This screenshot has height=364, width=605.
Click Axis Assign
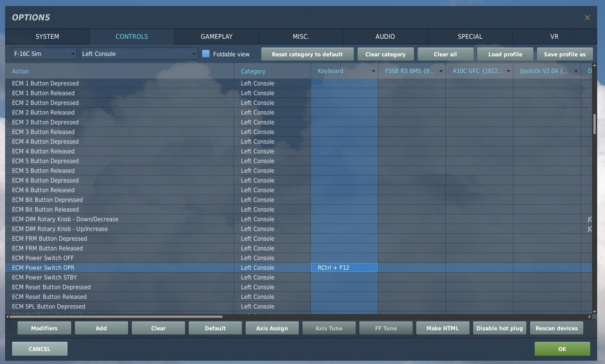coord(272,328)
